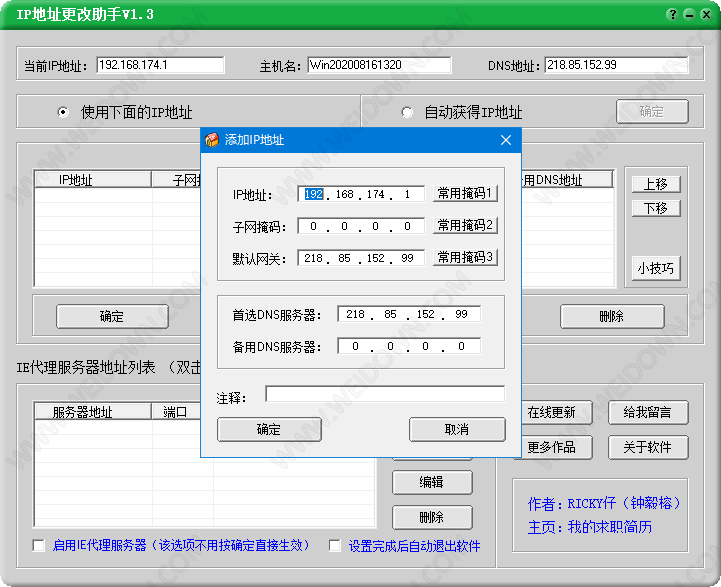Open the 我的求职简历 homepage link
The width and height of the screenshot is (721, 587).
click(x=610, y=527)
